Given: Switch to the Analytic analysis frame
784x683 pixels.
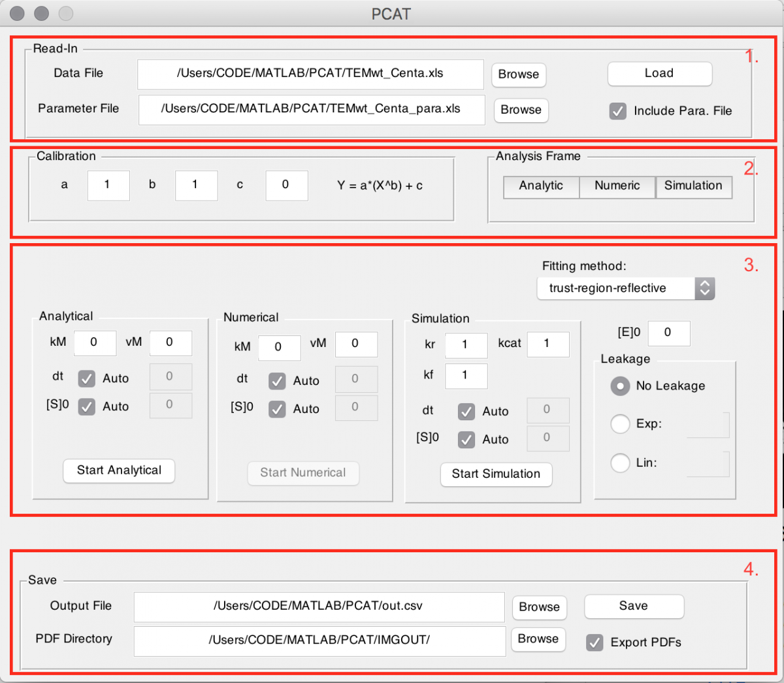Looking at the screenshot, I should (x=541, y=186).
